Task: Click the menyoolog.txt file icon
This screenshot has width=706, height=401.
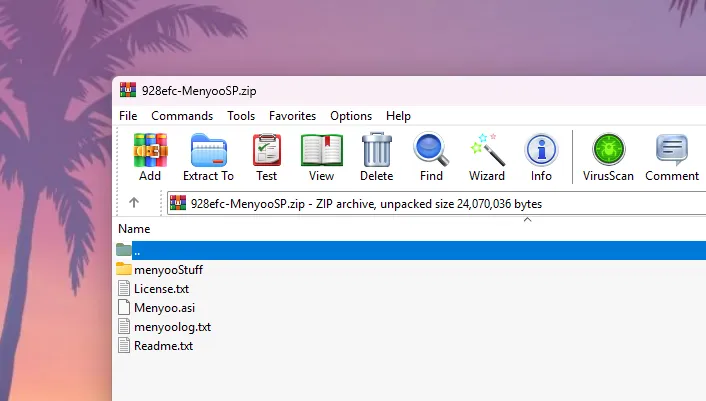Action: click(124, 327)
